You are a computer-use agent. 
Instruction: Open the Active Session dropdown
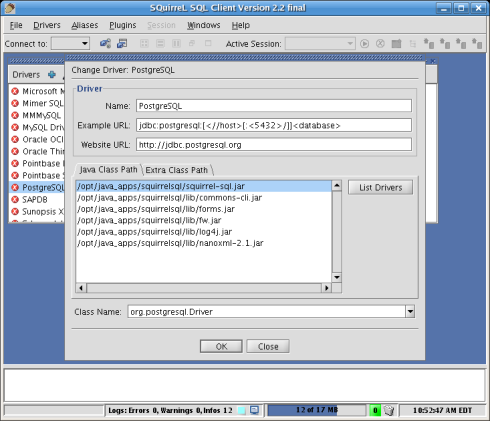click(x=320, y=44)
